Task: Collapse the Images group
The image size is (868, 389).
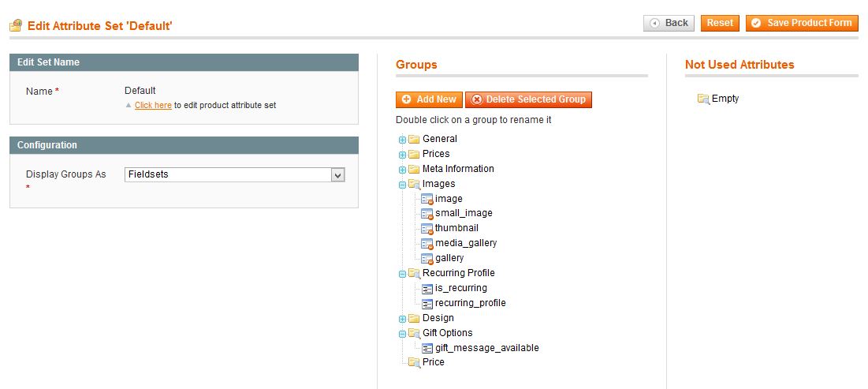Action: [402, 185]
